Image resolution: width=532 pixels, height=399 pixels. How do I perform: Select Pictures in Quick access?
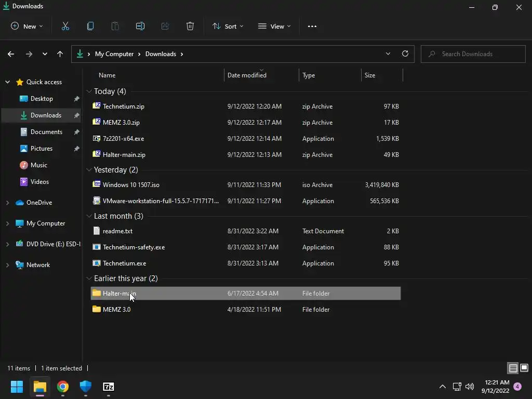[42, 148]
